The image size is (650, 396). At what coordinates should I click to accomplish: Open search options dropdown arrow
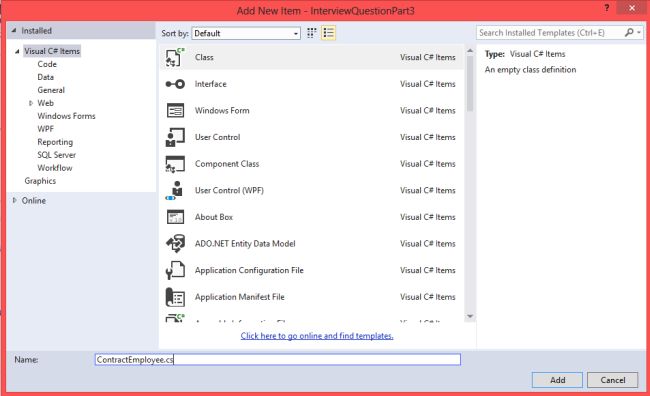point(639,32)
